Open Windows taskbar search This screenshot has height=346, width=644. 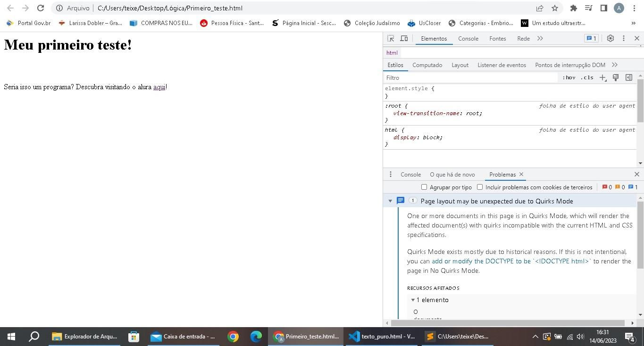(x=34, y=337)
